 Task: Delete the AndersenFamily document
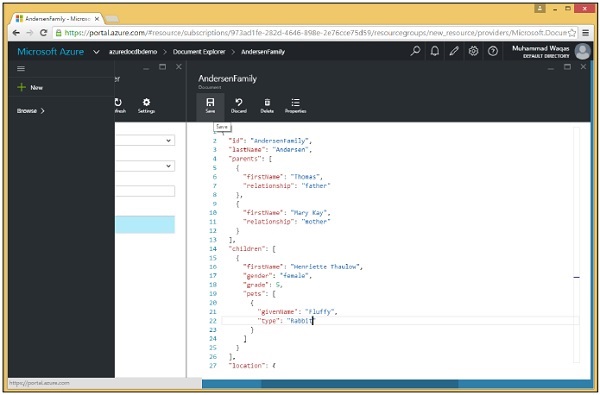pyautogui.click(x=267, y=106)
